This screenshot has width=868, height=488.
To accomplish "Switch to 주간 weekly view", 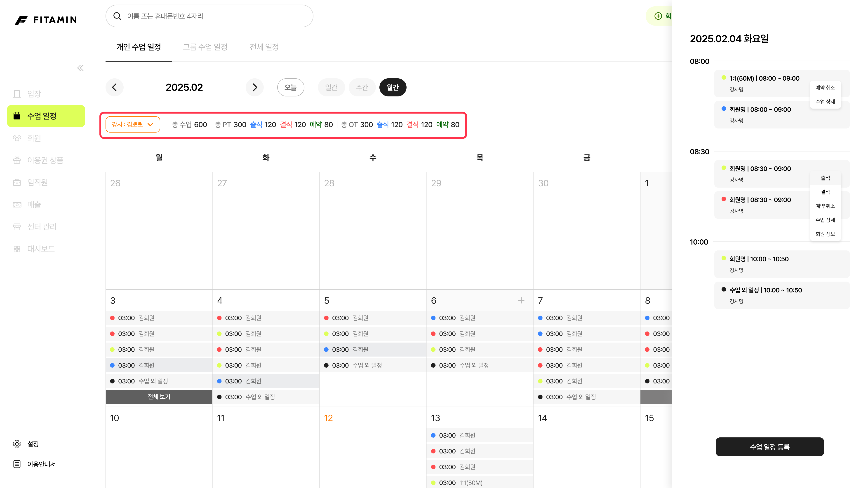I will pos(362,88).
